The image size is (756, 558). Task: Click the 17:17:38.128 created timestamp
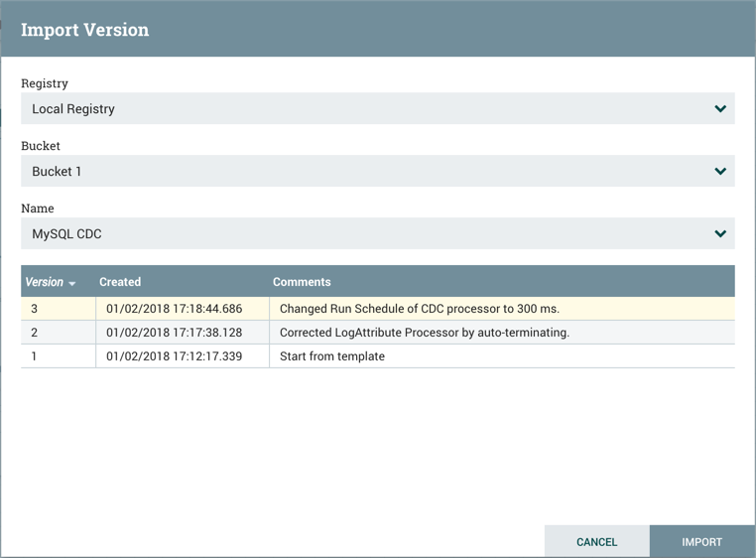[174, 333]
